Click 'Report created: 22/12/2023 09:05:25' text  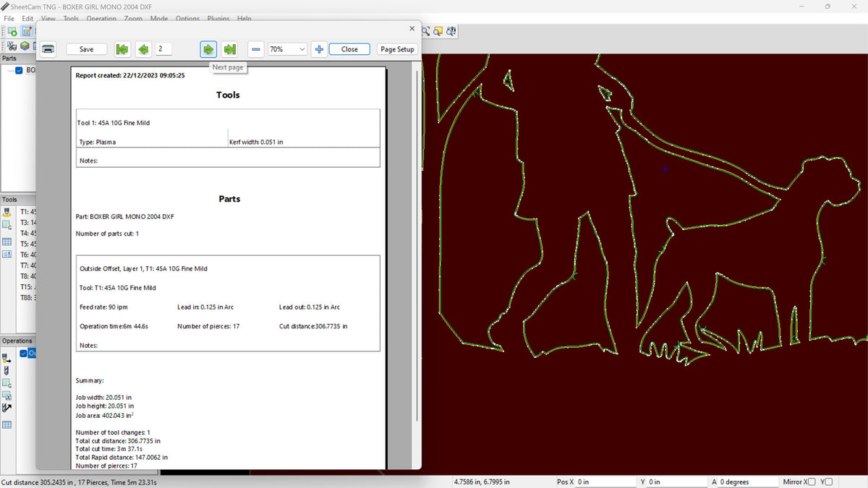(x=130, y=75)
